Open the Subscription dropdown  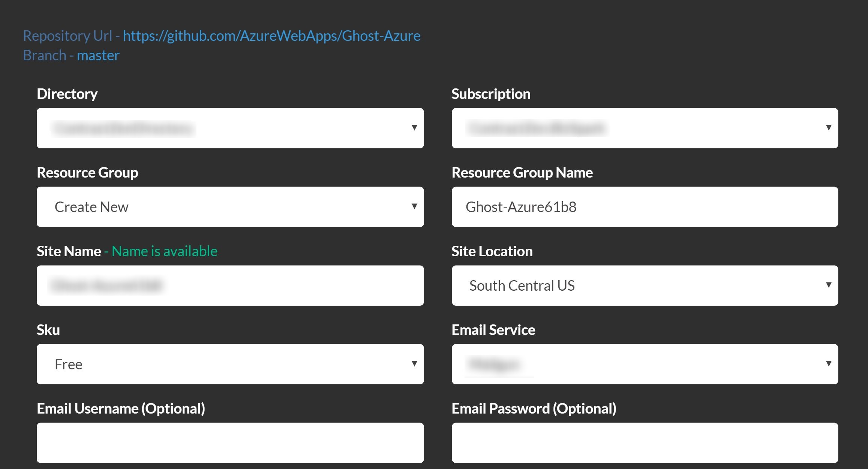click(645, 128)
